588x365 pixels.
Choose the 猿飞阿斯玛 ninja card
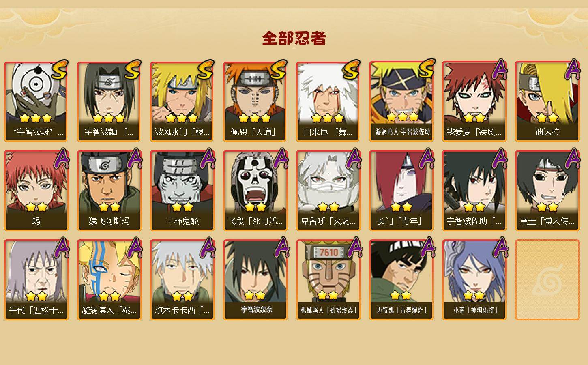pos(109,191)
